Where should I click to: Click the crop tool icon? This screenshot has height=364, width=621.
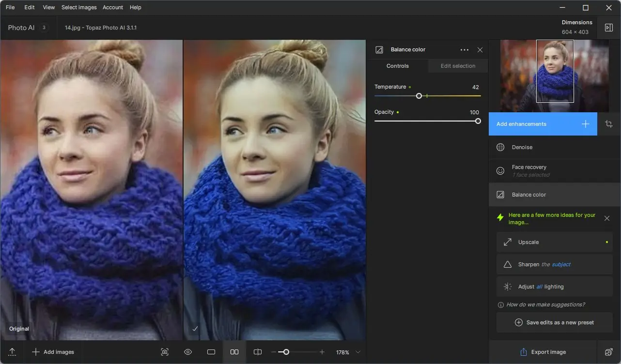(609, 124)
